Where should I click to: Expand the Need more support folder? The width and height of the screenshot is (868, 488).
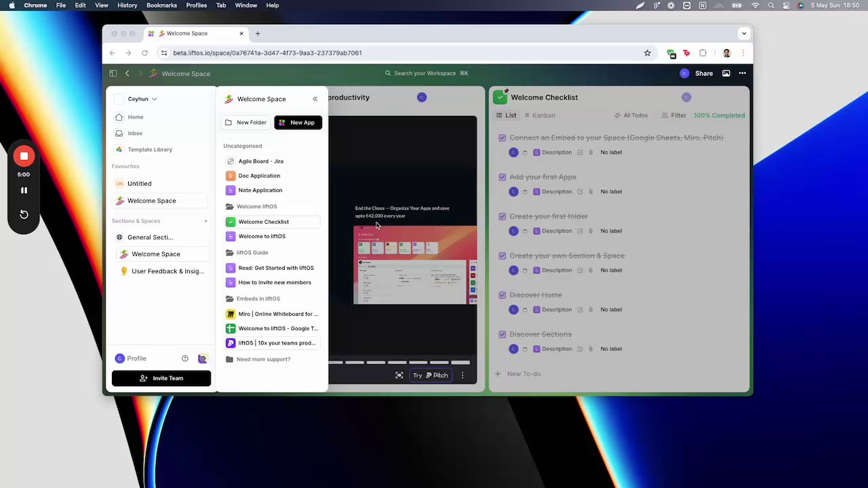point(263,359)
